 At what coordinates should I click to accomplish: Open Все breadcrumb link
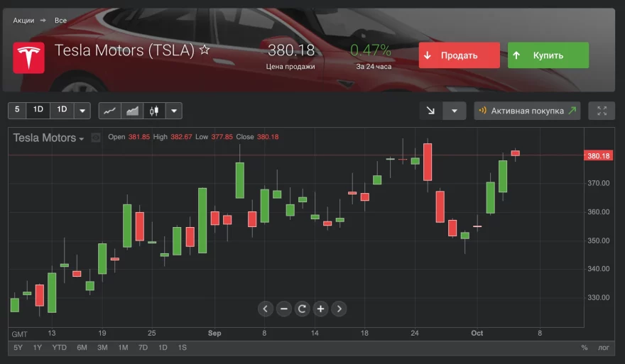pos(60,21)
